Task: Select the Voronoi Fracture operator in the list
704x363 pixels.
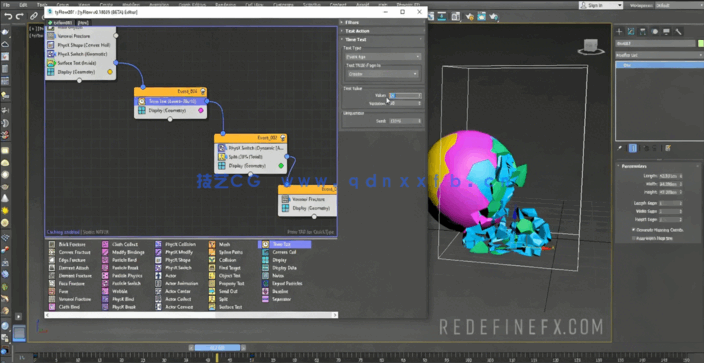Action: 70,299
